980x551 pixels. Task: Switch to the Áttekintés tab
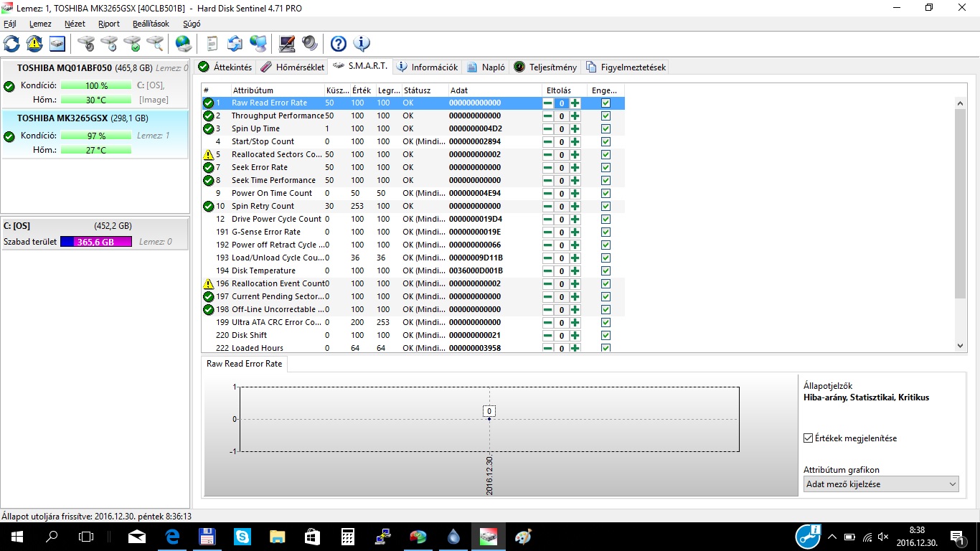click(x=225, y=67)
